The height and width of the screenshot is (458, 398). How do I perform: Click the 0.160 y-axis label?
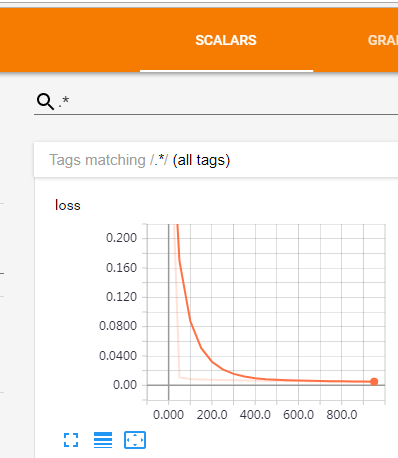coord(121,268)
